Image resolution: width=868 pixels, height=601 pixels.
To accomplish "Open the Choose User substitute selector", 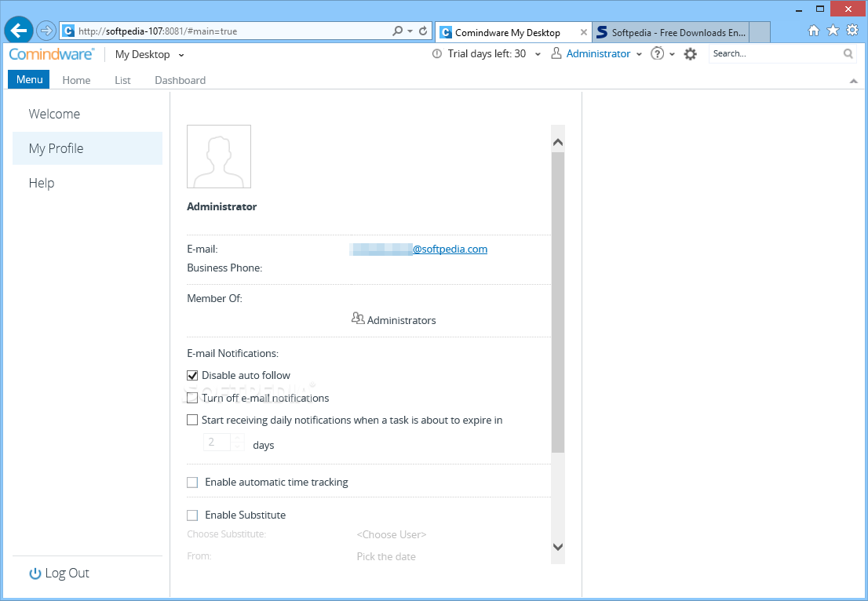I will click(x=392, y=534).
